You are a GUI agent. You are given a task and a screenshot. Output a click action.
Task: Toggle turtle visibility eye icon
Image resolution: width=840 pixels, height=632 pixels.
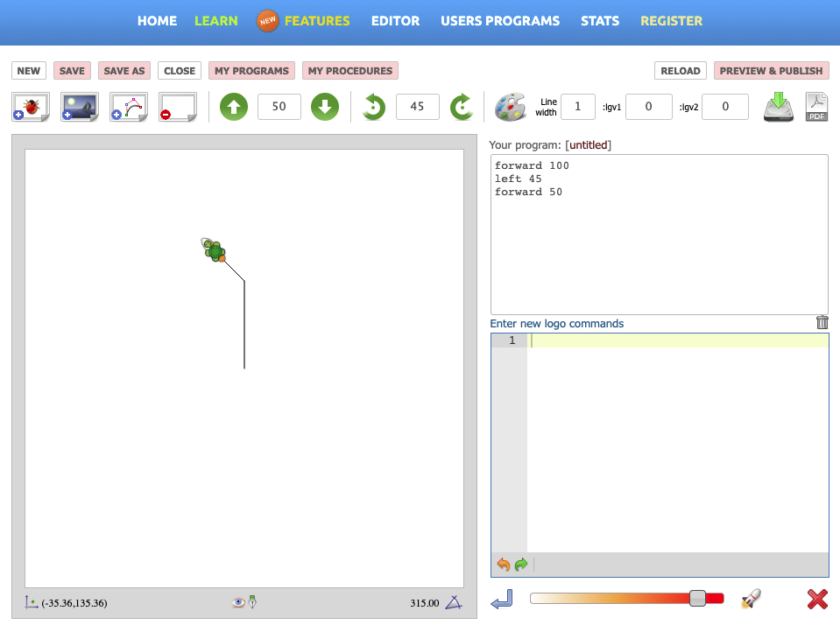237,602
